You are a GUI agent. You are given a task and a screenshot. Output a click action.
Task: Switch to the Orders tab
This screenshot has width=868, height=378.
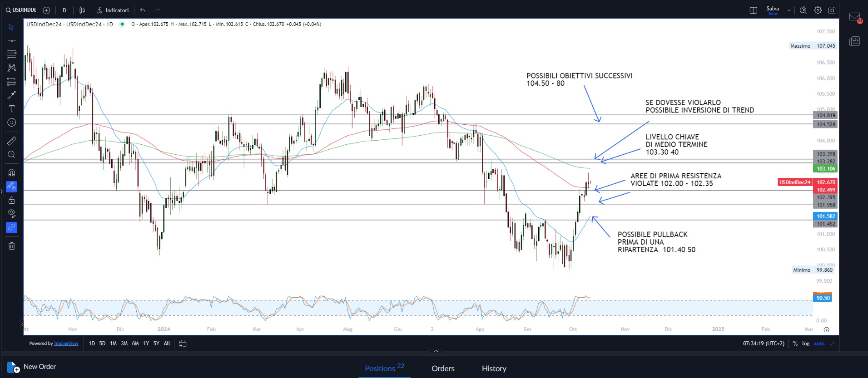[x=443, y=368]
